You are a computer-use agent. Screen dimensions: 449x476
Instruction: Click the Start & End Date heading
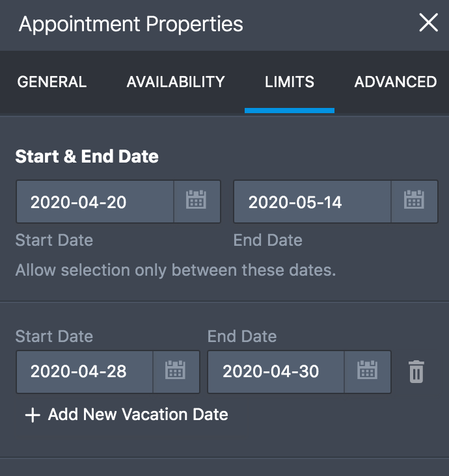[x=87, y=156]
